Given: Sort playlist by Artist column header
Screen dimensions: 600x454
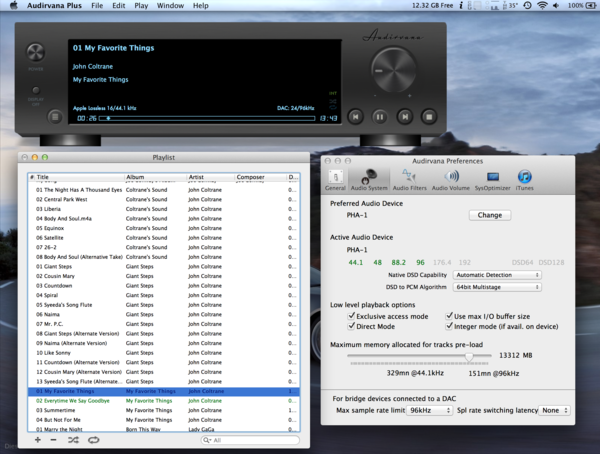Looking at the screenshot, I should click(210, 177).
